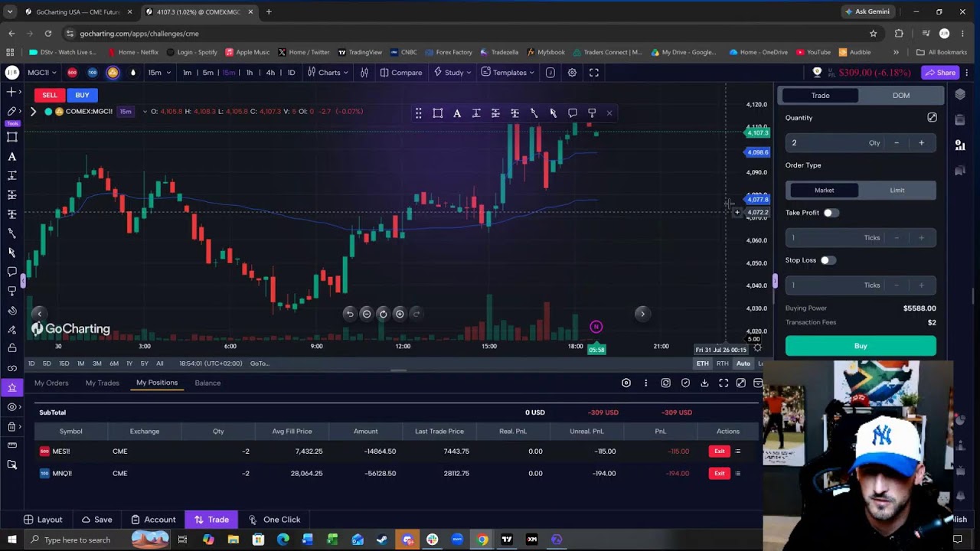Open the positions table settings icon
Viewport: 980px width, 551px height.
(x=626, y=383)
